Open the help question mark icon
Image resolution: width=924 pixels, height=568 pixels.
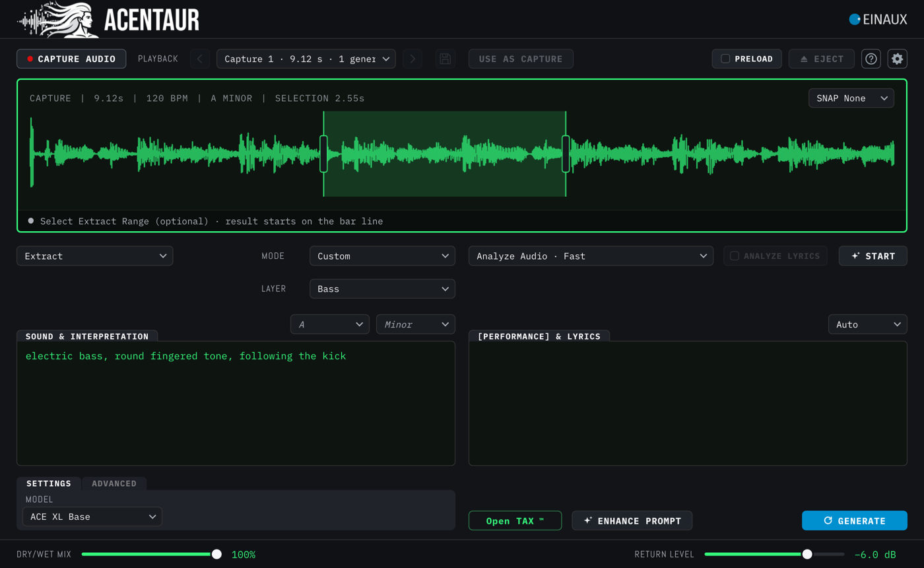871,59
